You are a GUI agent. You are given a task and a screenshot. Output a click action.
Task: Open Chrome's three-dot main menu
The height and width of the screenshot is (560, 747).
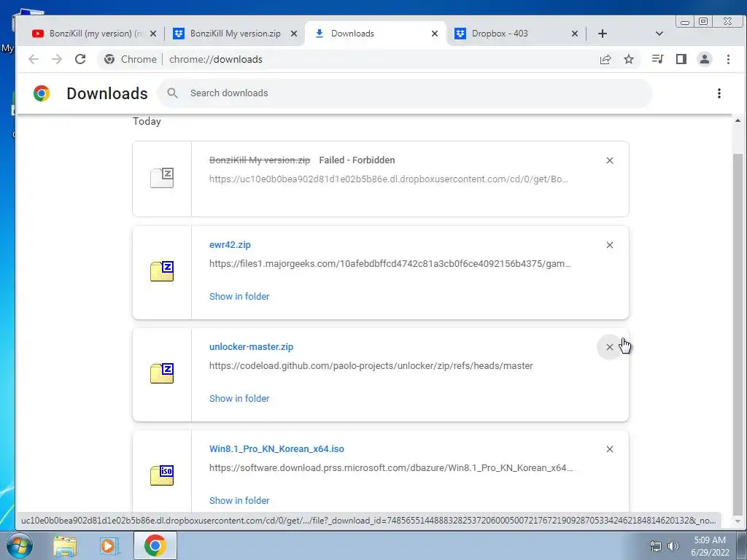point(728,59)
